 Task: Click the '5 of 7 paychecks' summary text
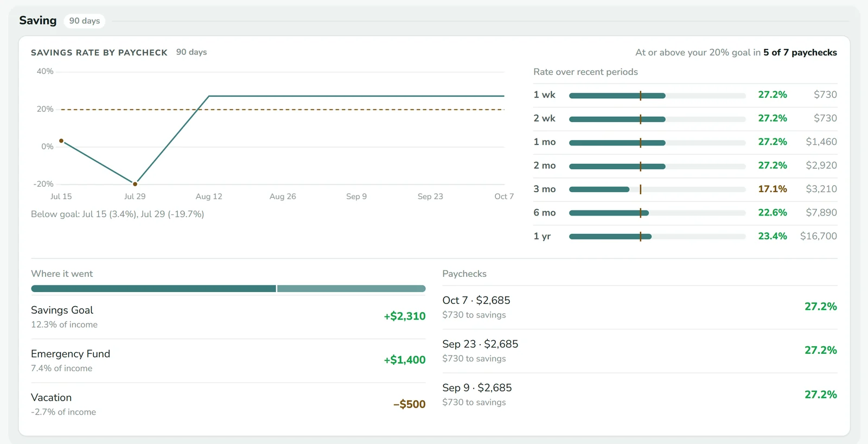click(x=800, y=53)
